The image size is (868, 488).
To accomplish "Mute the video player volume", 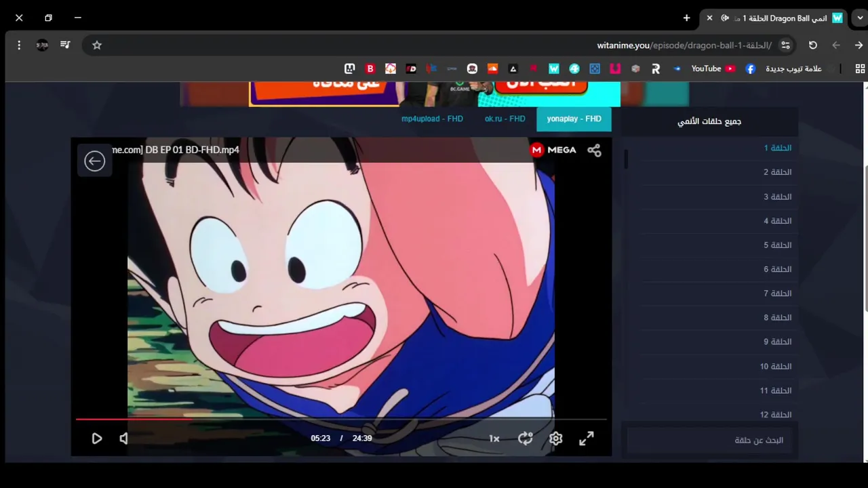I will (x=123, y=439).
